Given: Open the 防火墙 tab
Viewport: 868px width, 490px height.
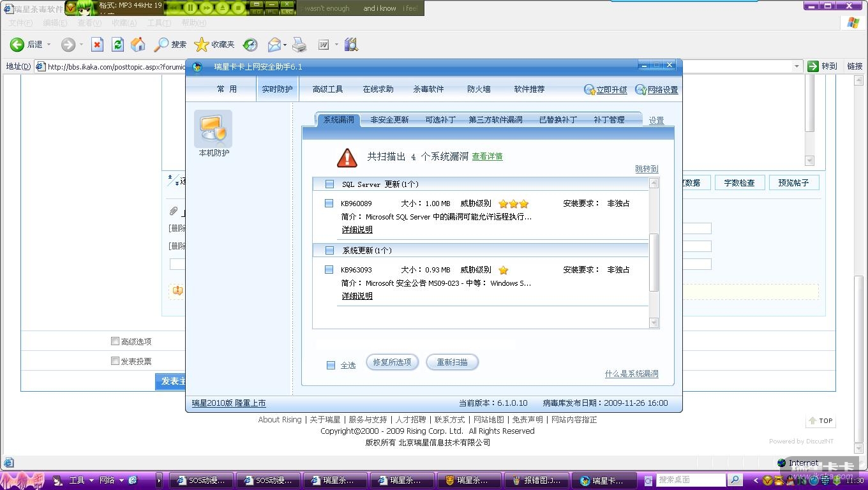Looking at the screenshot, I should click(x=479, y=89).
